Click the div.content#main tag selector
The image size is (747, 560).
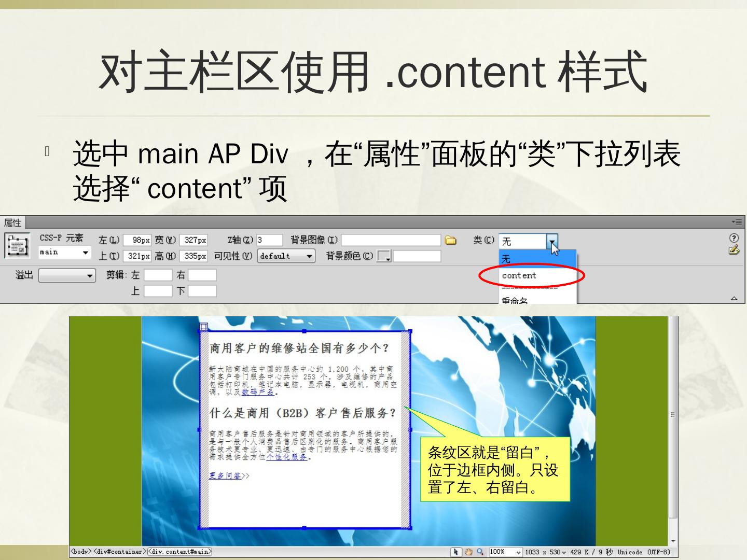click(x=180, y=552)
